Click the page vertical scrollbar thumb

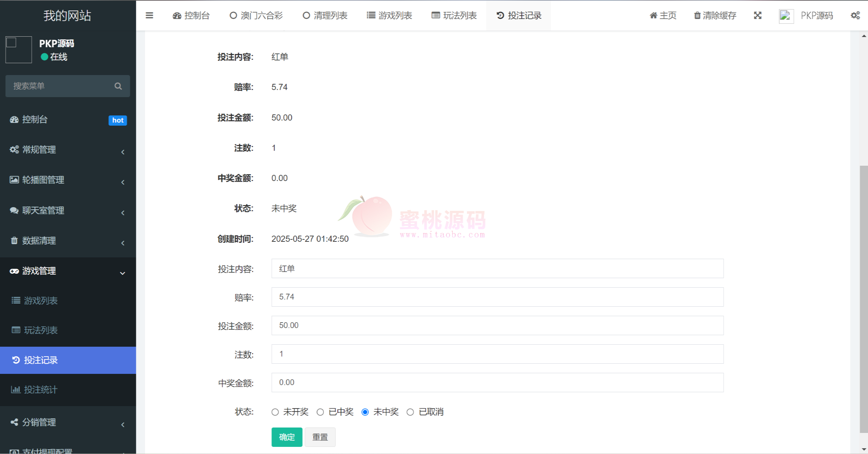[x=863, y=299]
